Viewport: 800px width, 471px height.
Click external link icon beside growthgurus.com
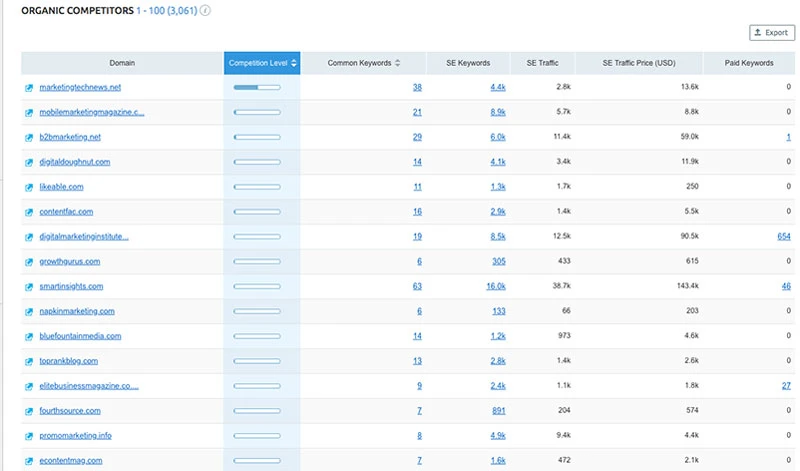pos(29,262)
